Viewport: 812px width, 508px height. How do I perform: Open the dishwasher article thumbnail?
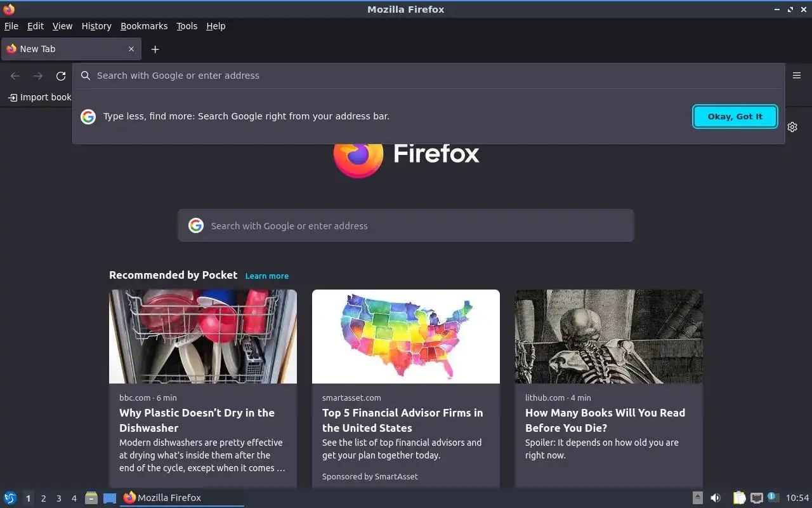coord(203,337)
